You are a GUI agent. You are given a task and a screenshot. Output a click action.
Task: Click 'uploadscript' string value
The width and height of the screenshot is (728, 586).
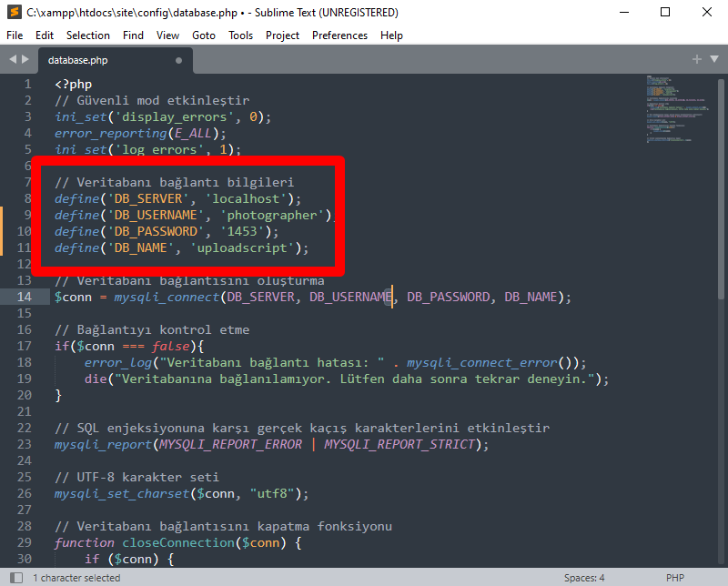242,248
